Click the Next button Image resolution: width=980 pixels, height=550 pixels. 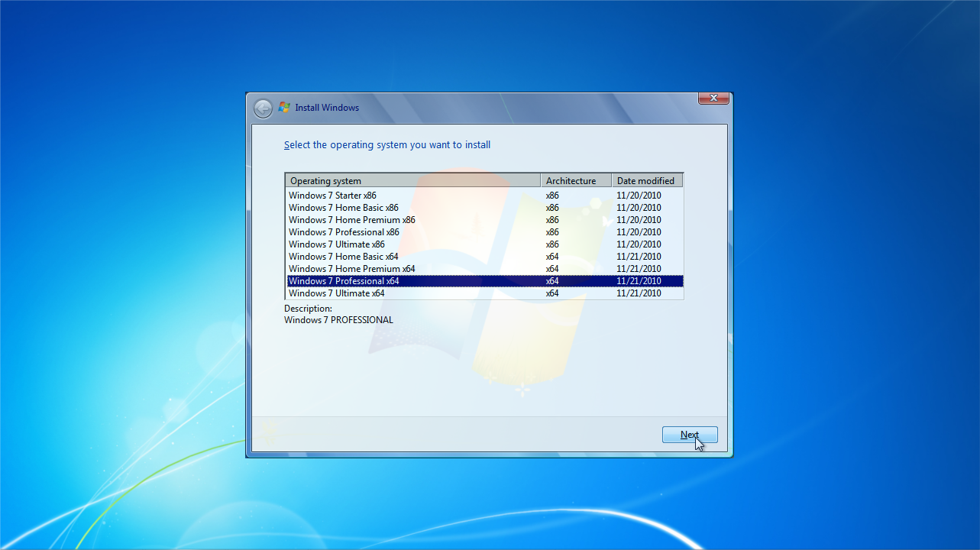tap(690, 435)
